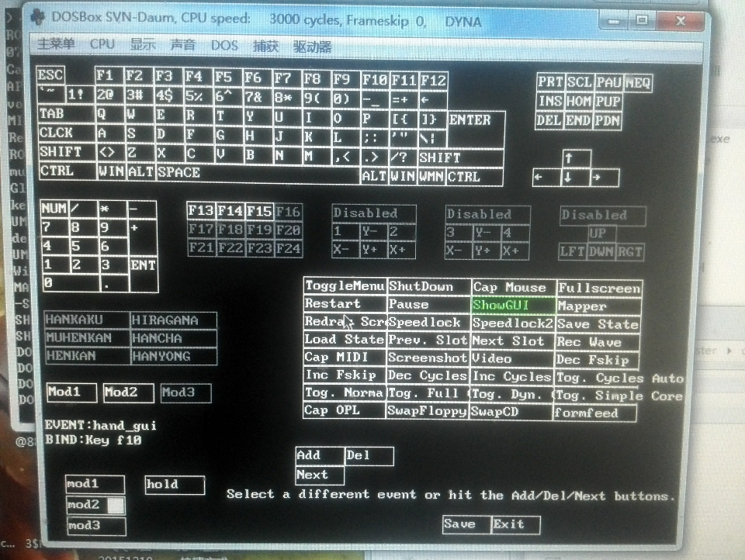The height and width of the screenshot is (560, 745).
Task: Select the down arrow key box
Action: coord(576,178)
